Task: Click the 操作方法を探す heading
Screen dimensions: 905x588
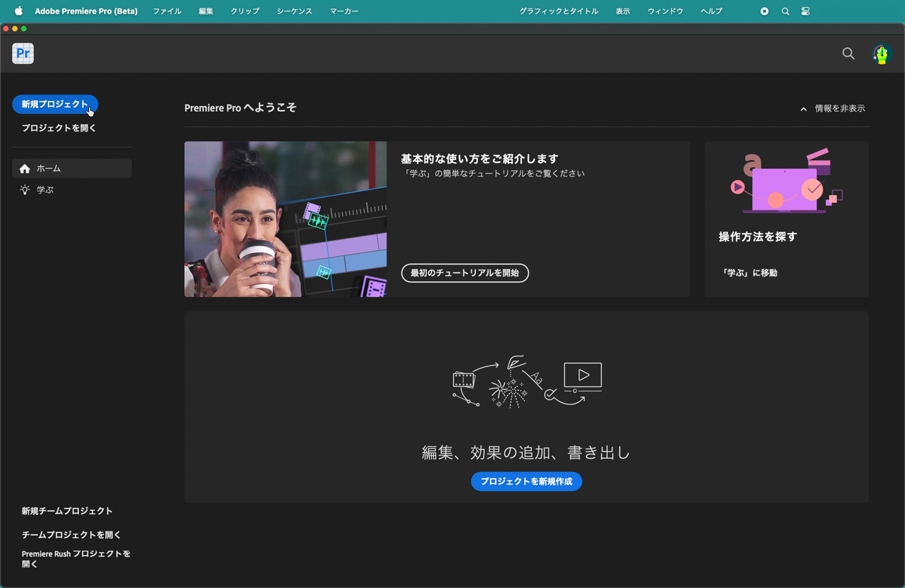Action: pyautogui.click(x=758, y=237)
